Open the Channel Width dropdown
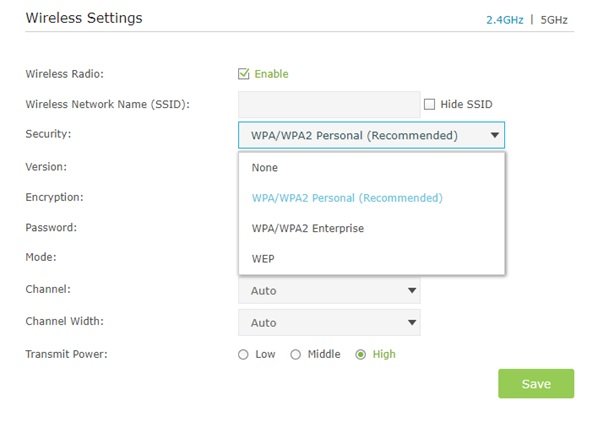 (329, 322)
